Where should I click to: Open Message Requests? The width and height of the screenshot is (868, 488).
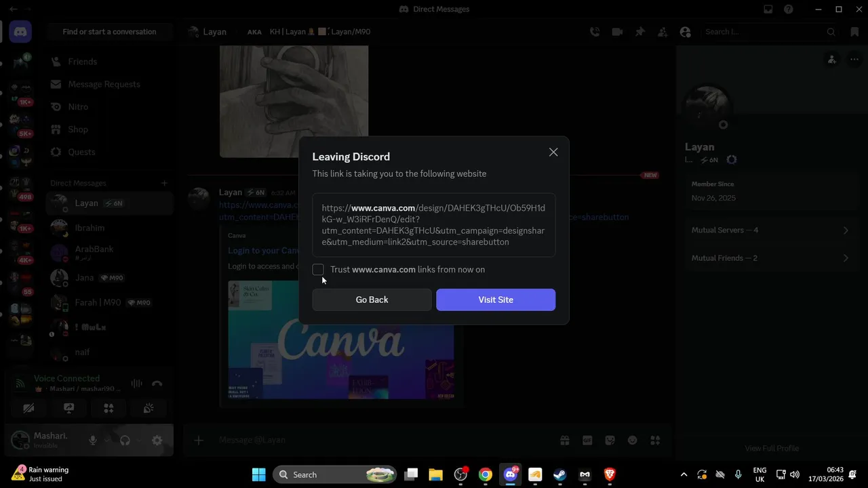click(x=109, y=84)
